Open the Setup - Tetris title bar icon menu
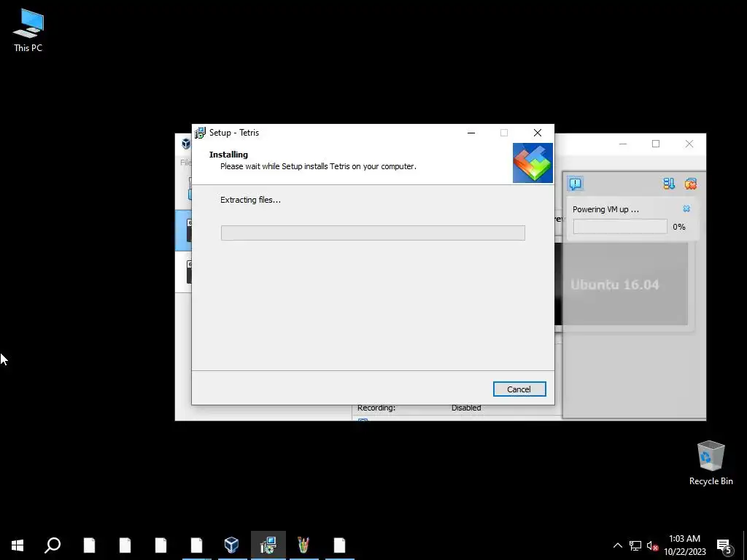Image resolution: width=747 pixels, height=560 pixels. [200, 133]
